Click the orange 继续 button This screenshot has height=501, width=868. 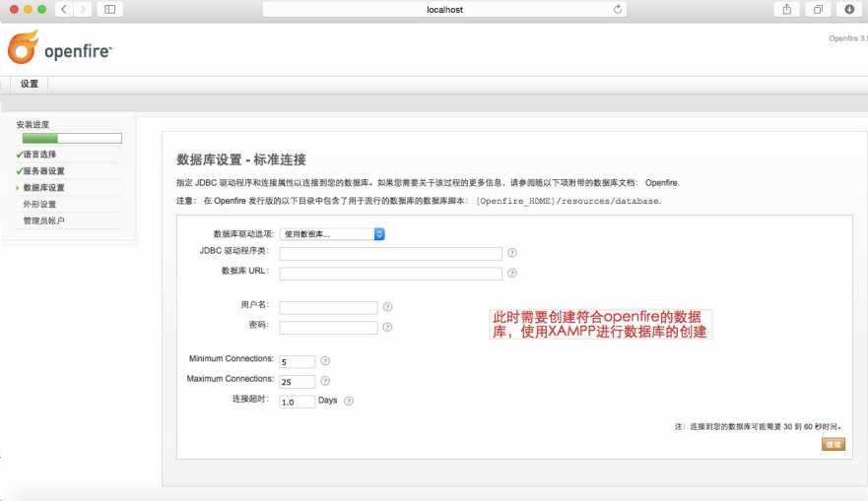(x=834, y=444)
